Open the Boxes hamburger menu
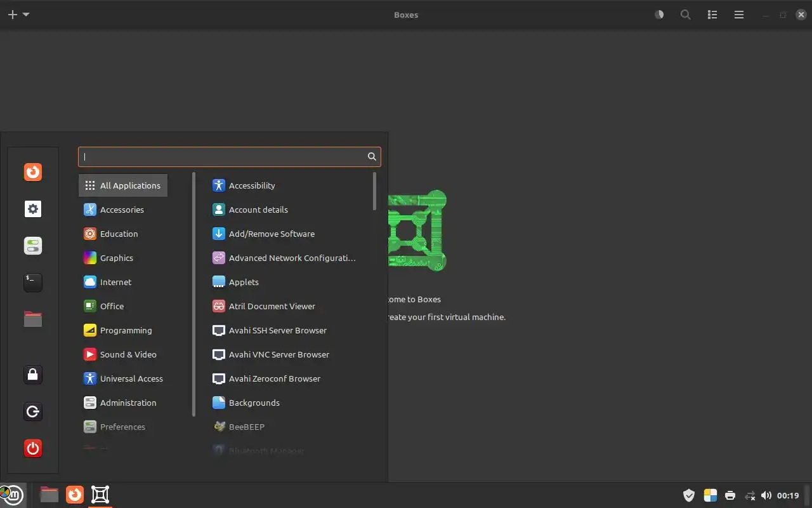 point(739,15)
